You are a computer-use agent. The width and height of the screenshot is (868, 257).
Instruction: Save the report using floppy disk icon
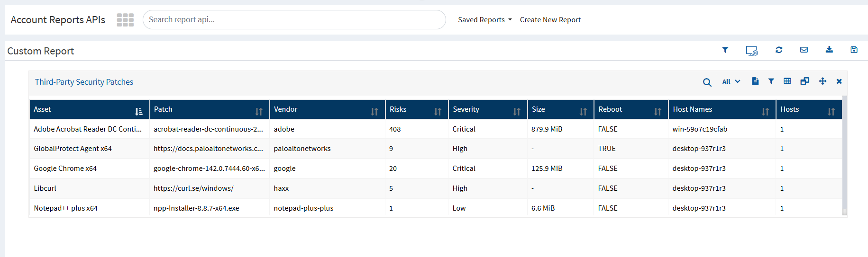[x=854, y=50]
